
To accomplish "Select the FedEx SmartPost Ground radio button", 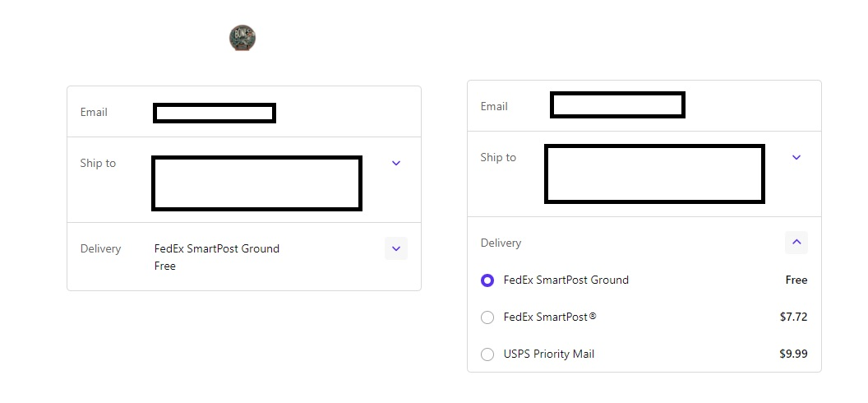I will coord(487,280).
